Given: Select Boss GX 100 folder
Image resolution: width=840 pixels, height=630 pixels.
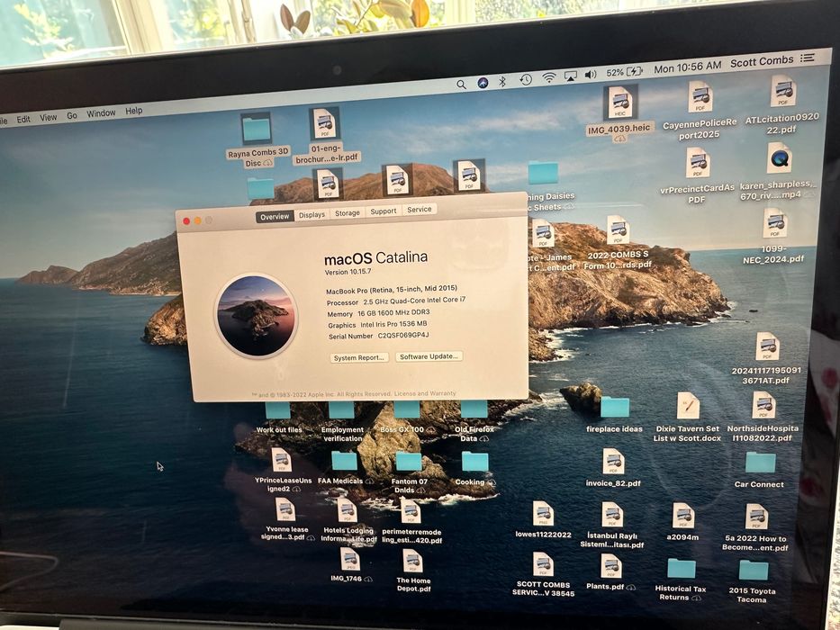Looking at the screenshot, I should (x=407, y=409).
